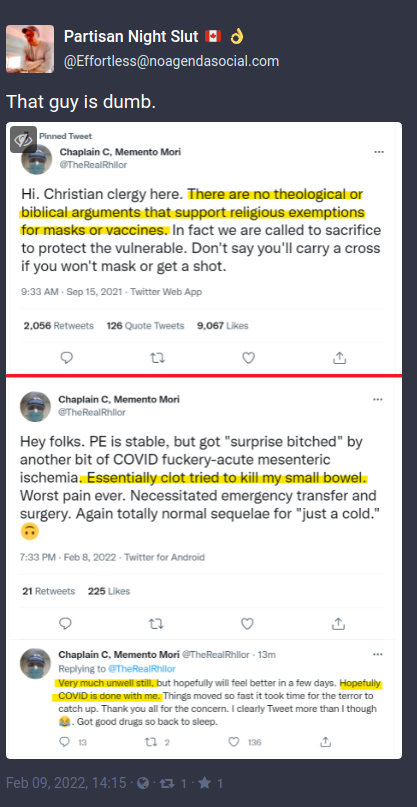This screenshot has height=807, width=417.
Task: Click the reply icon showing 13 replies
Action: pyautogui.click(x=64, y=742)
